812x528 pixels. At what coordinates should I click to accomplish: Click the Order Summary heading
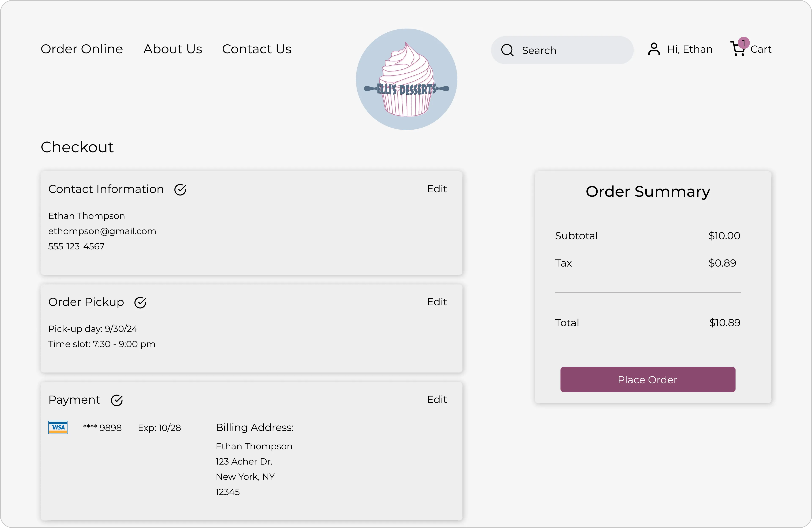pos(648,191)
